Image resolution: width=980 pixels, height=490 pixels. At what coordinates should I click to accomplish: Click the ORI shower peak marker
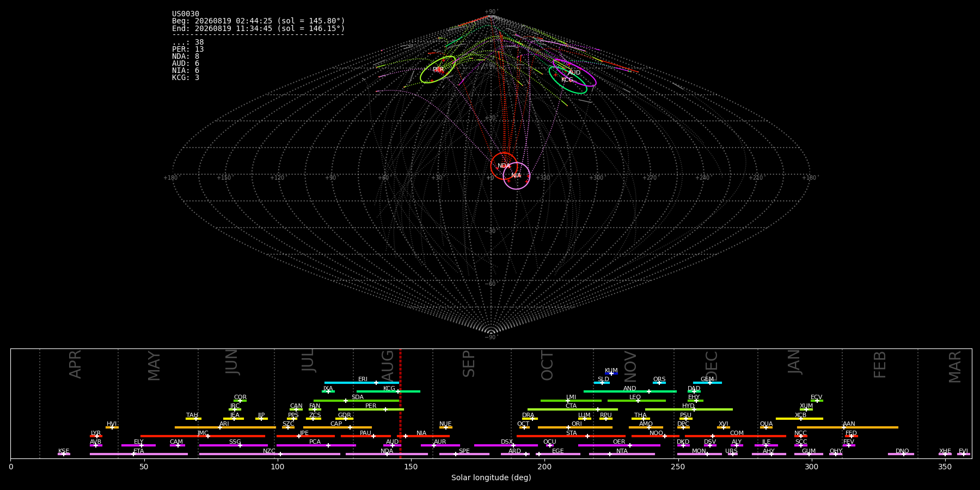tap(568, 427)
